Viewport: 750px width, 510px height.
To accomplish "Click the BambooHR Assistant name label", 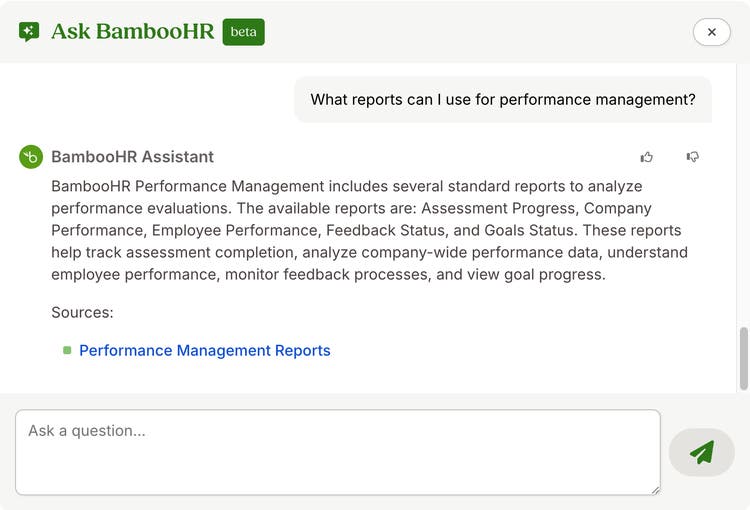I will [132, 157].
